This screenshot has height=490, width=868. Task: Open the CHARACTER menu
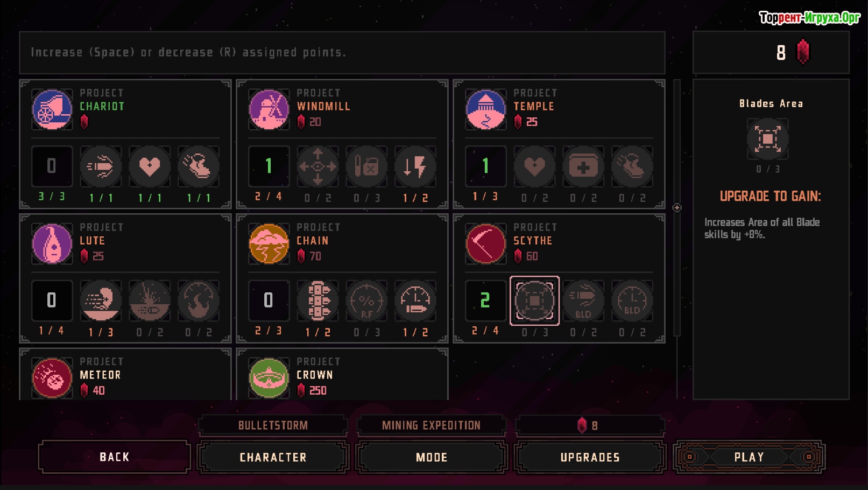point(273,457)
